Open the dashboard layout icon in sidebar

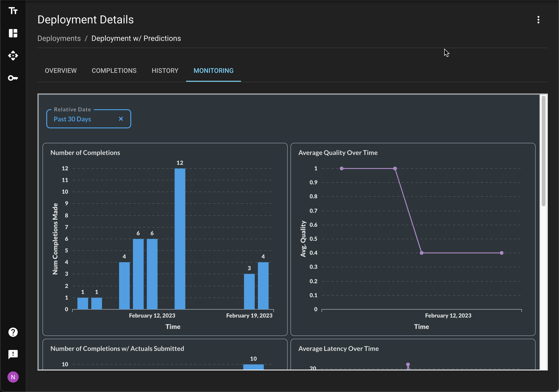13,33
